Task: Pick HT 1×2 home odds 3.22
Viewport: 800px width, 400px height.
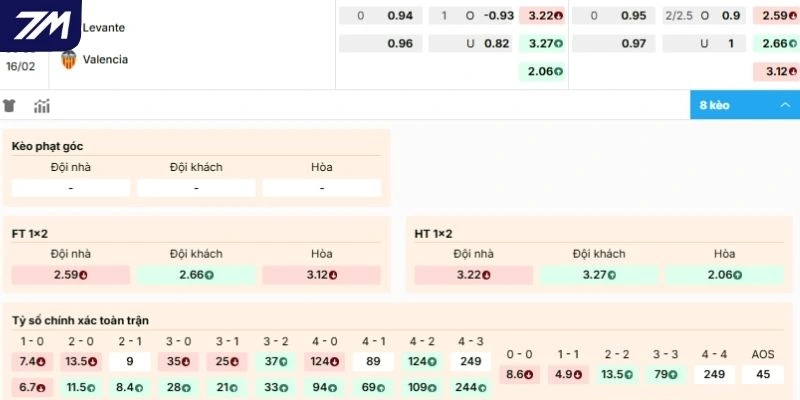Action: 474,274
